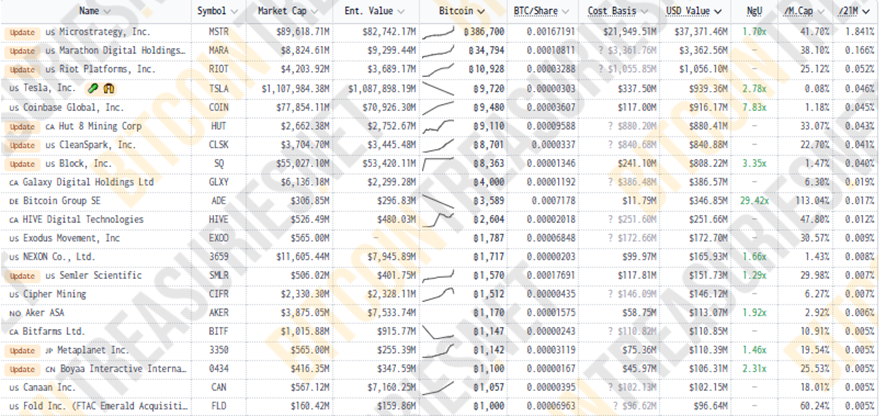
Task: Click Update badge for Microstrategy, Inc.
Action: point(22,32)
